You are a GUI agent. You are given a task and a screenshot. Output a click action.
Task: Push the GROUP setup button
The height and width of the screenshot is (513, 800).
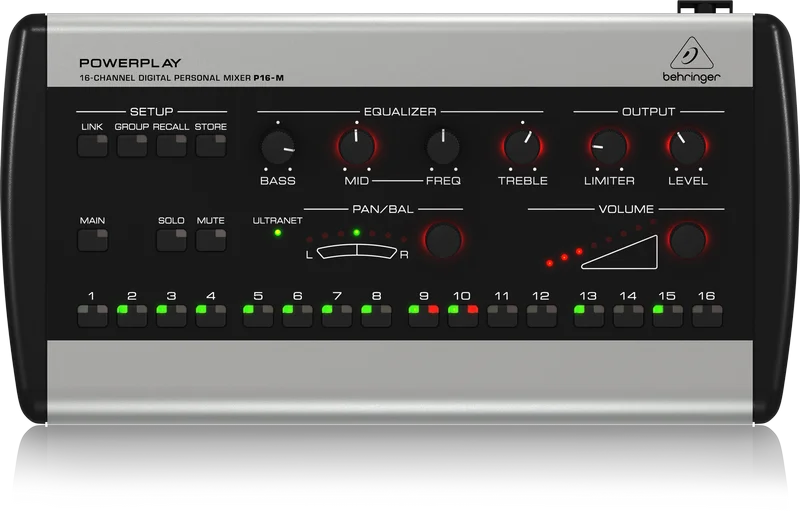pos(132,145)
